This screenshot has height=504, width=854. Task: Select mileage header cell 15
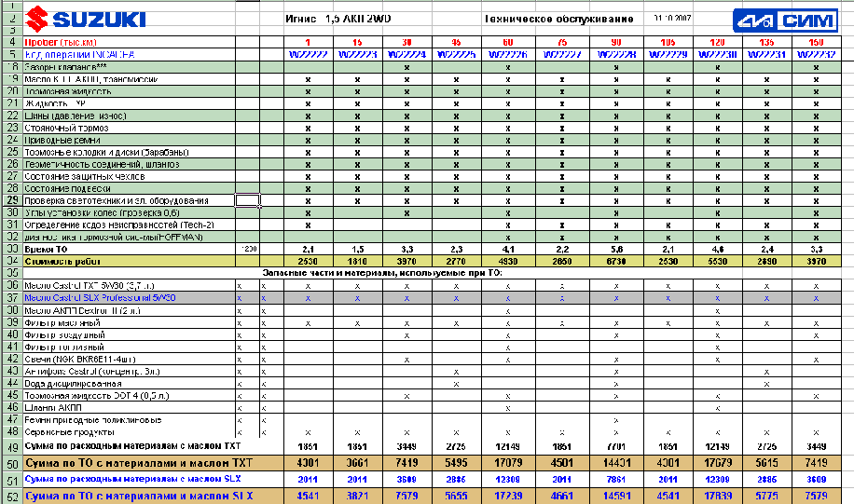tap(357, 42)
